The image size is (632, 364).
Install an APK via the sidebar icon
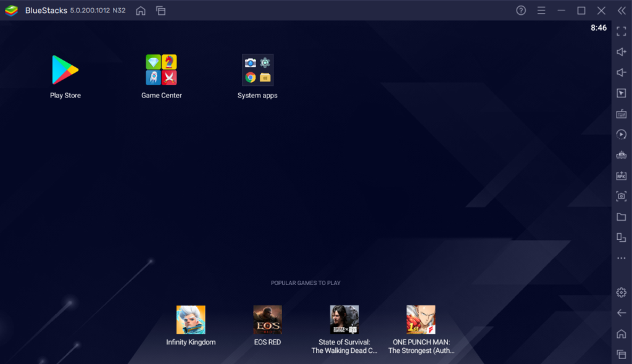tap(622, 176)
